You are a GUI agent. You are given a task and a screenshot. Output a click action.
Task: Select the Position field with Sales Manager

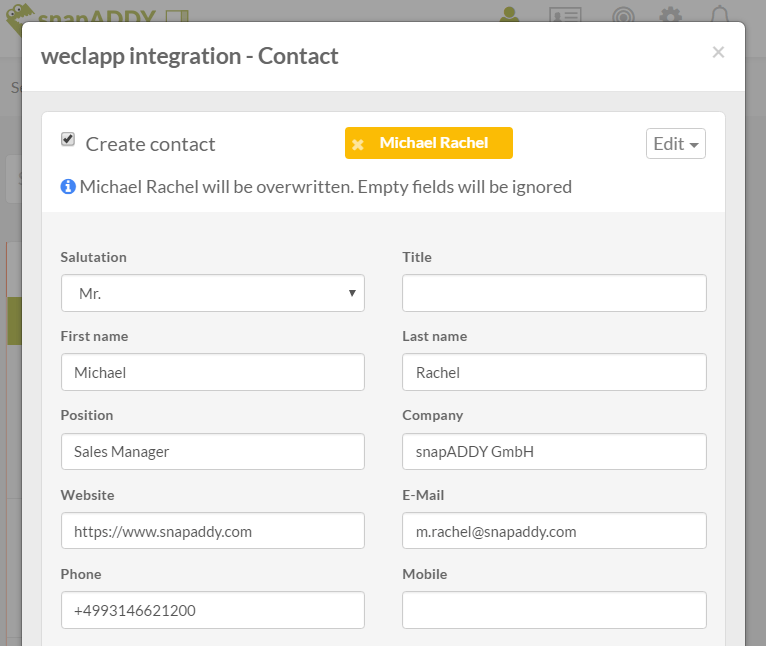(x=212, y=451)
